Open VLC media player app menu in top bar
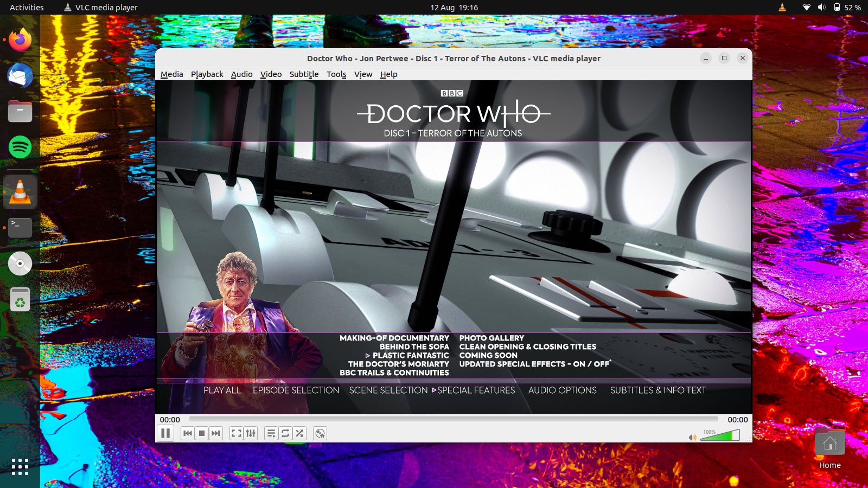Viewport: 868px width, 488px height. coord(101,8)
